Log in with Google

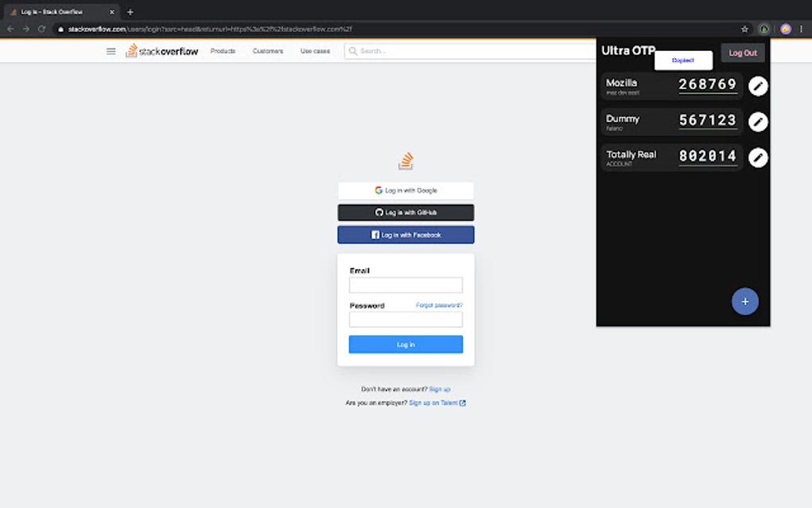(406, 190)
